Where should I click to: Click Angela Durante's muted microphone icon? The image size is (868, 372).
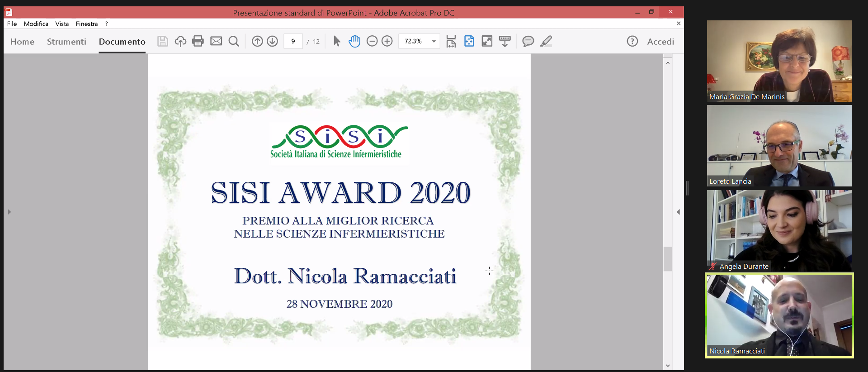coord(713,266)
